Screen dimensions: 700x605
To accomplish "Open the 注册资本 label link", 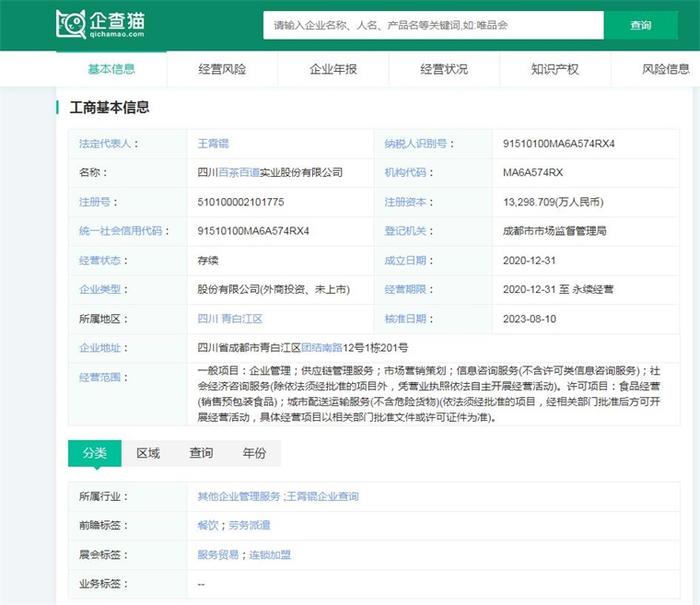I will 405,202.
